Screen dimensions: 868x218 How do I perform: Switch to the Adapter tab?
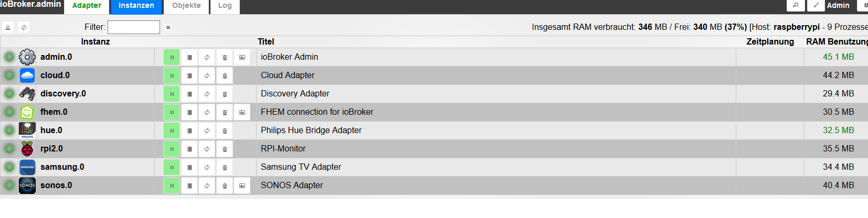87,6
